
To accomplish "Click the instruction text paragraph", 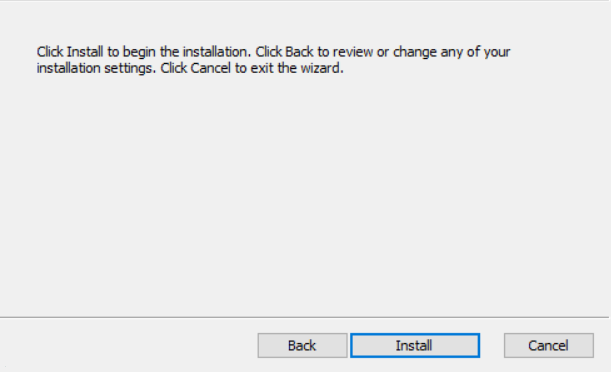I will point(273,60).
